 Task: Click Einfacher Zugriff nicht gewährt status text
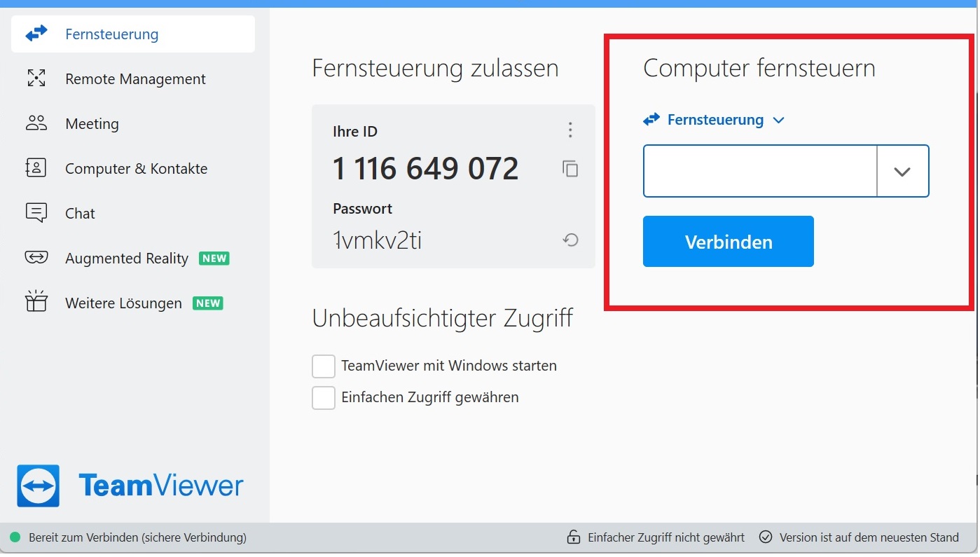(x=666, y=538)
